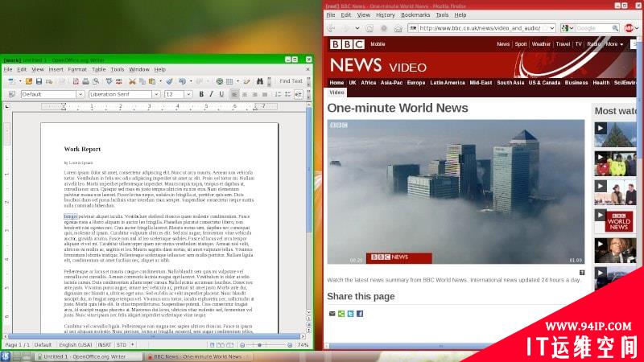Open the Paste dropdown arrow in Writer
The width and height of the screenshot is (644, 362).
(x=160, y=81)
